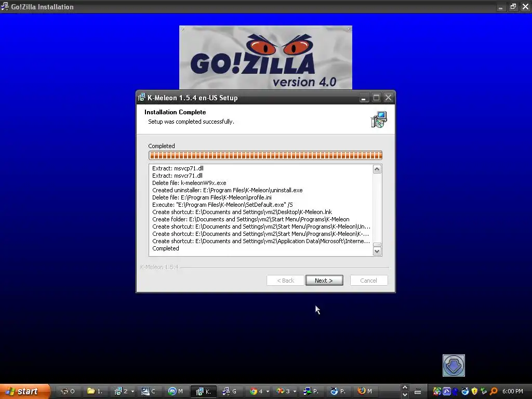Screen dimensions: 532x399
Task: Click the Go!Zilla version 4.0 logo banner
Action: point(265,57)
